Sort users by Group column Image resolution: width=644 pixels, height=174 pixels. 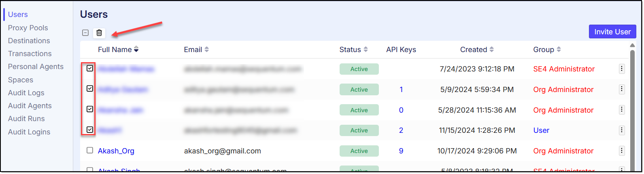coord(559,50)
